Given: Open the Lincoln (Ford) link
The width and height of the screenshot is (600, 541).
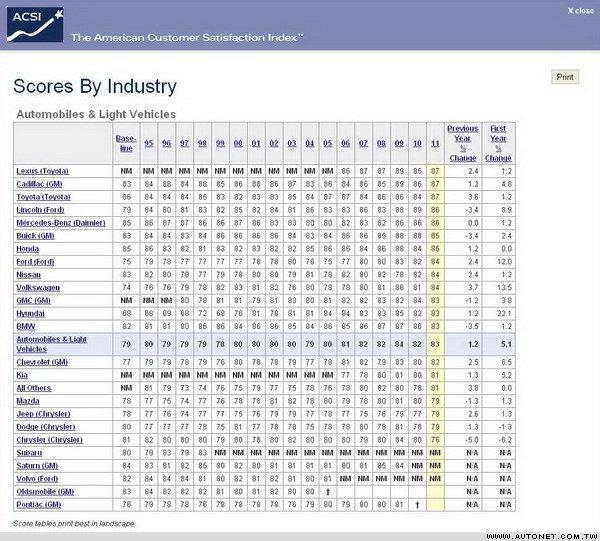Looking at the screenshot, I should 40,210.
